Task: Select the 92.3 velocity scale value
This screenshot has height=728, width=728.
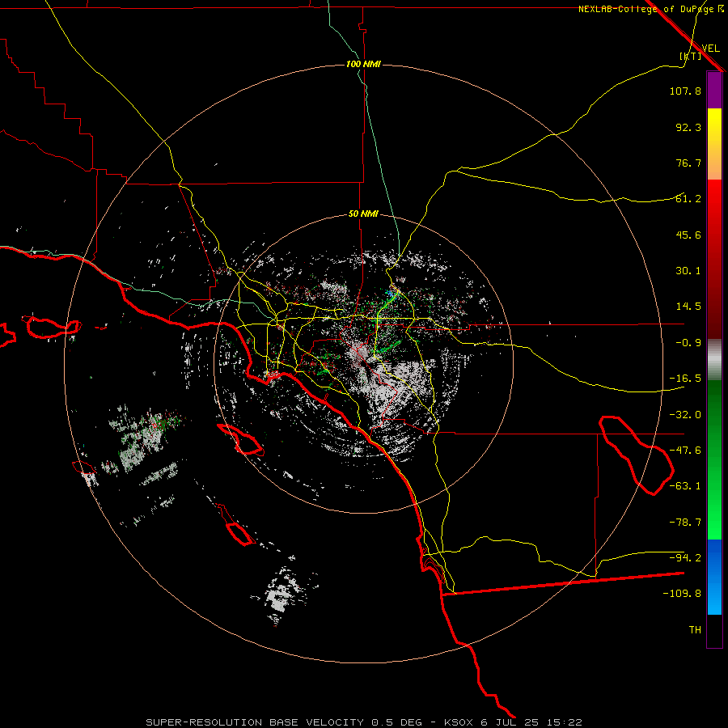Action: point(688,127)
